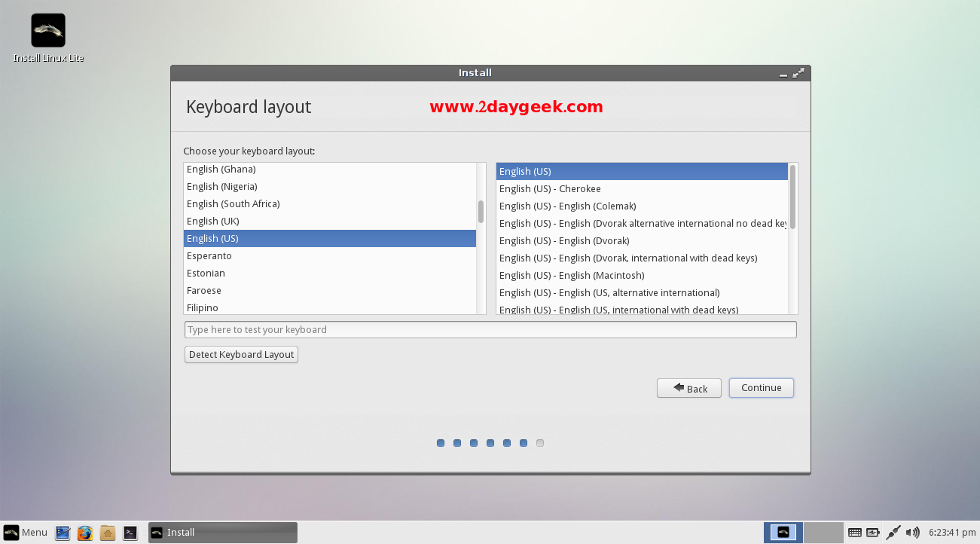This screenshot has height=544, width=980.
Task: Launch Firefox from the taskbar
Action: point(85,533)
